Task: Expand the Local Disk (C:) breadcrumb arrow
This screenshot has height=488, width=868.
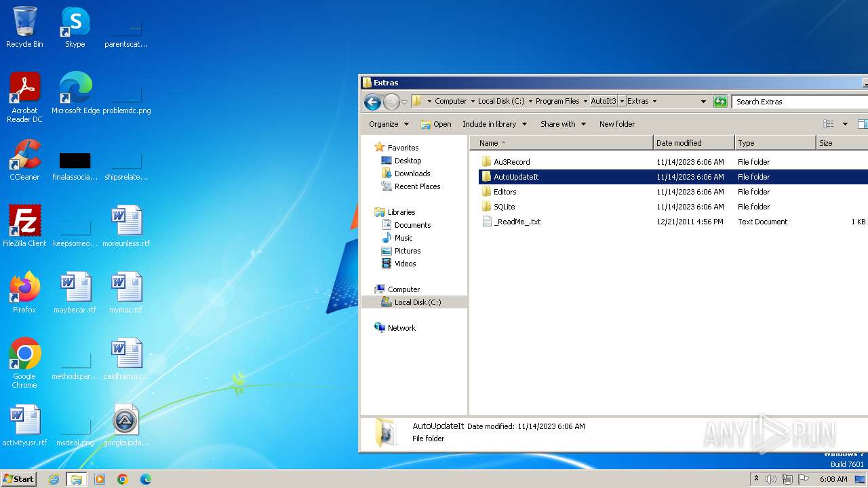Action: click(530, 101)
